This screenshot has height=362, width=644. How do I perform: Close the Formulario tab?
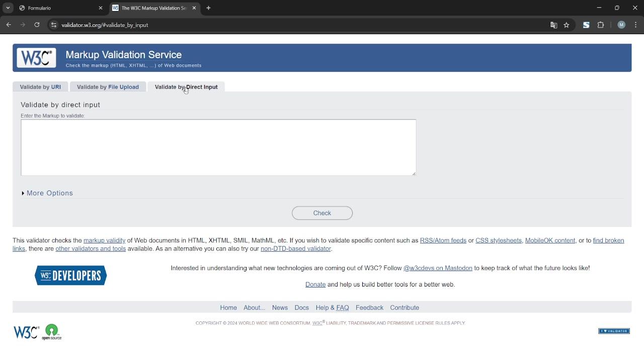(101, 8)
